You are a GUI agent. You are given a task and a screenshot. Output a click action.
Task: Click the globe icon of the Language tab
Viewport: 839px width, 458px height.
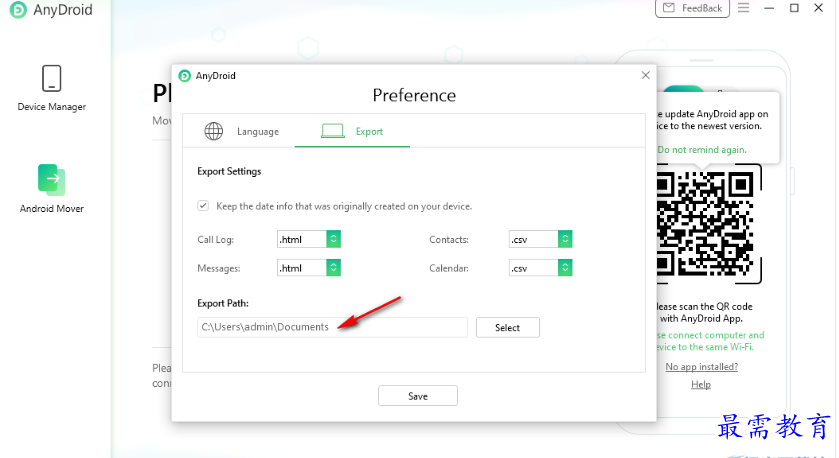213,131
